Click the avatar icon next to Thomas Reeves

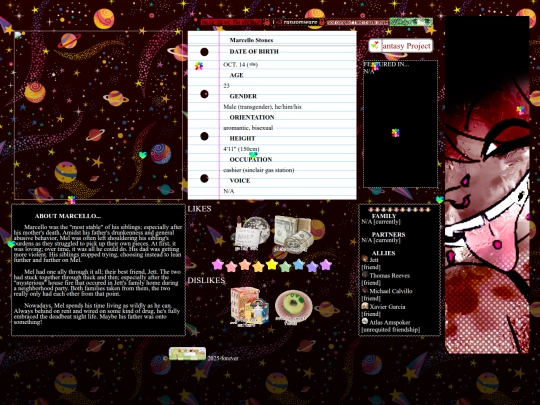(365, 274)
